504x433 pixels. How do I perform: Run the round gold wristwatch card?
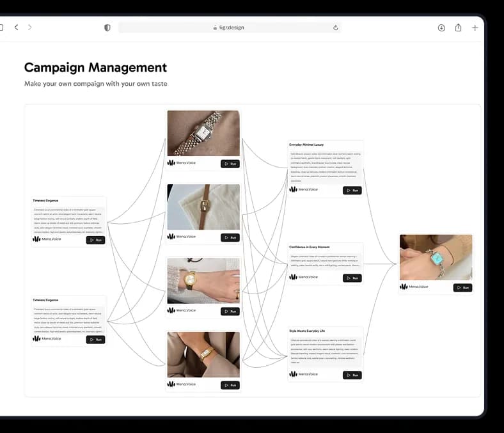tap(230, 311)
